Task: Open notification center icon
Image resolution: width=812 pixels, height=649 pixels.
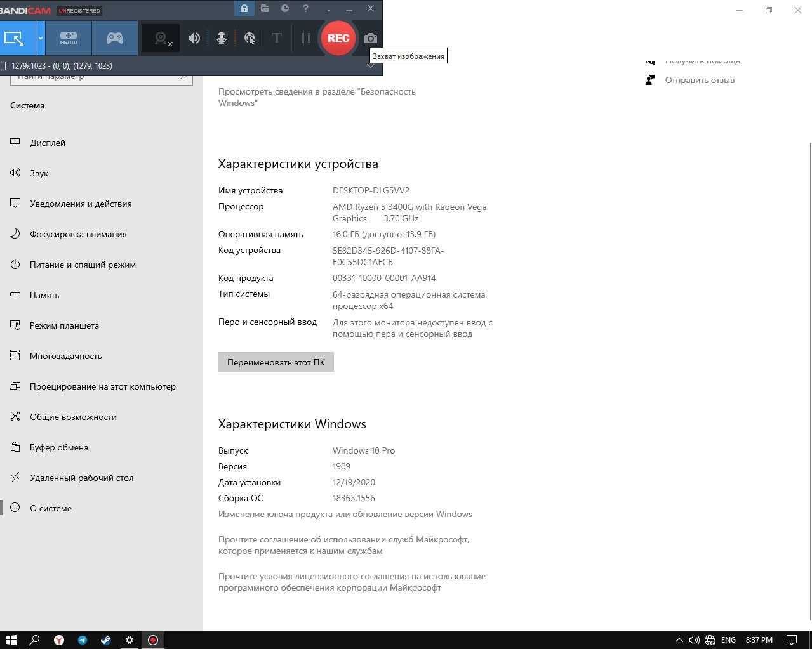Action: [792, 640]
